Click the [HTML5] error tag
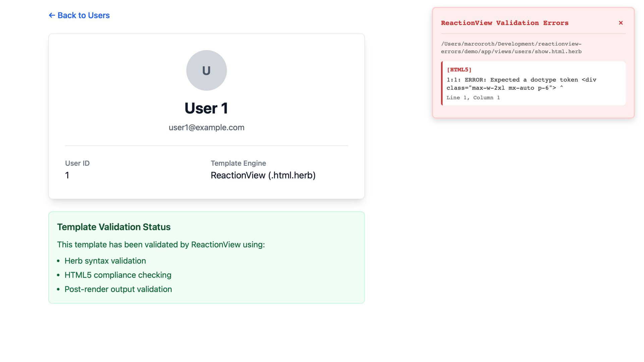The image size is (644, 362). point(459,70)
